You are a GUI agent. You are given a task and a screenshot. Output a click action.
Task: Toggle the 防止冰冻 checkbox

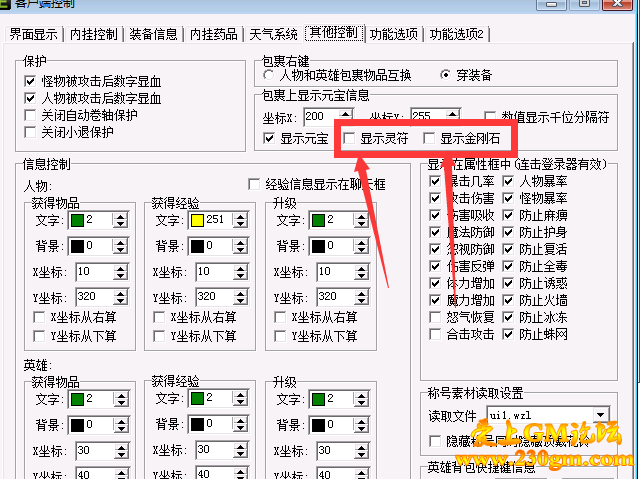coord(508,317)
